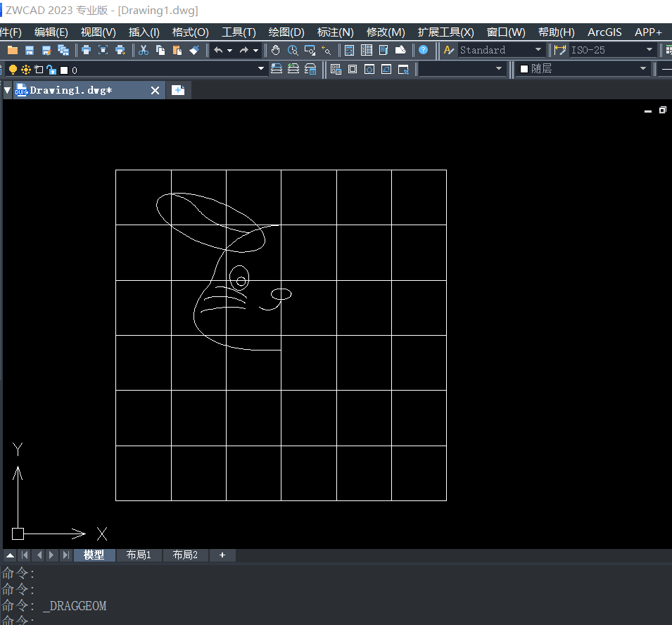This screenshot has height=625, width=672.
Task: Open the Design Center grid icon
Action: coord(367,50)
